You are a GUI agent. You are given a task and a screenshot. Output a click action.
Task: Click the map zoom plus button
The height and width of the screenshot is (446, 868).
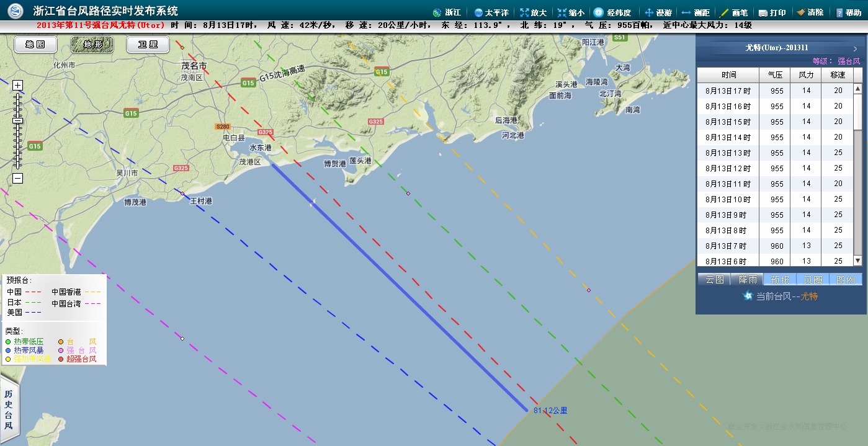[18, 85]
